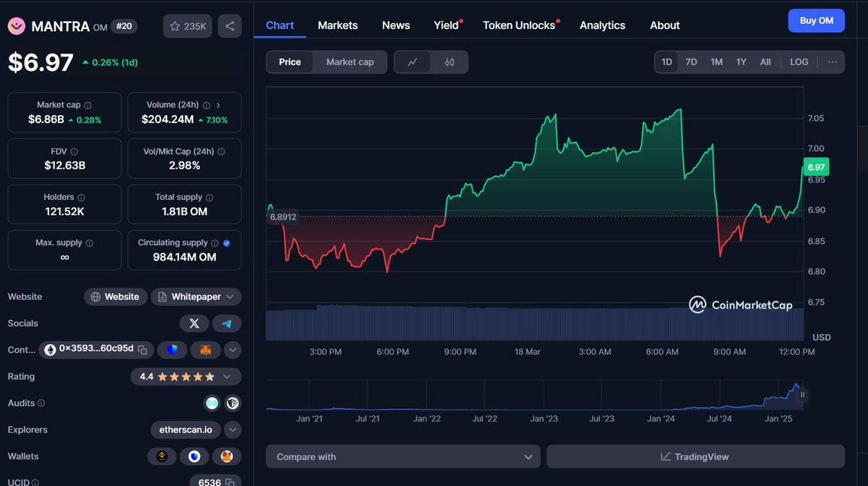
Task: Copy the UCID 6536 value
Action: click(229, 482)
